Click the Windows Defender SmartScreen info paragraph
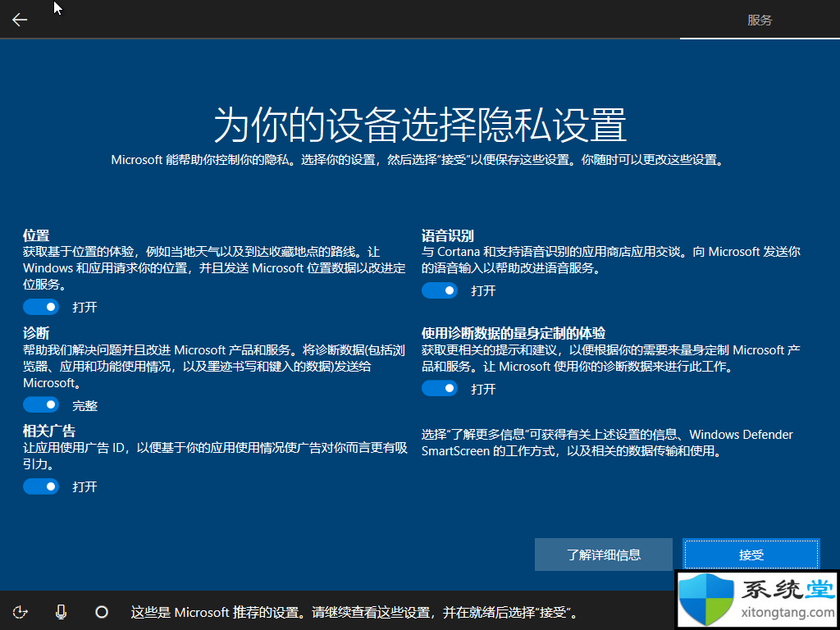 pyautogui.click(x=608, y=442)
